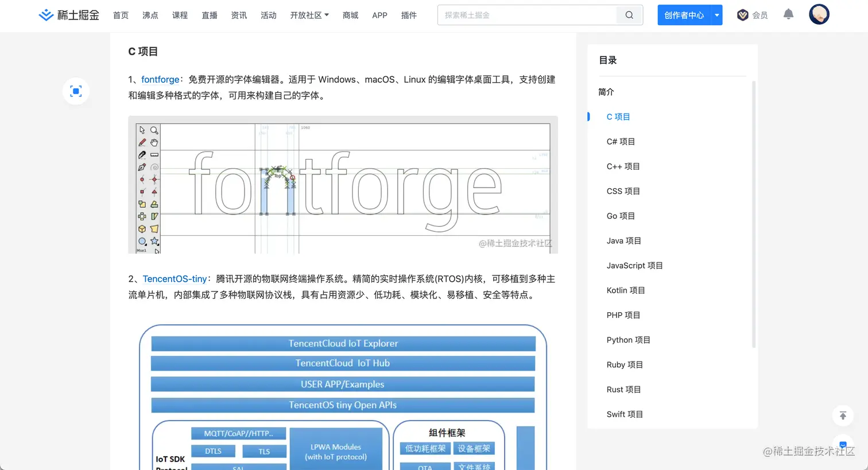Click the 会员 membership badge icon
The height and width of the screenshot is (470, 868).
tap(742, 14)
